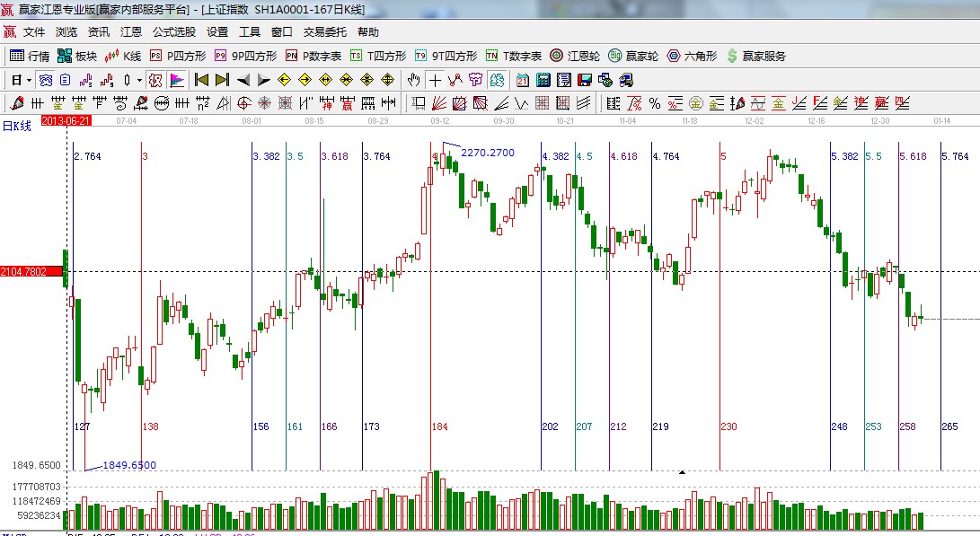Open the 江恩轮 Gann wheel tool

[575, 56]
